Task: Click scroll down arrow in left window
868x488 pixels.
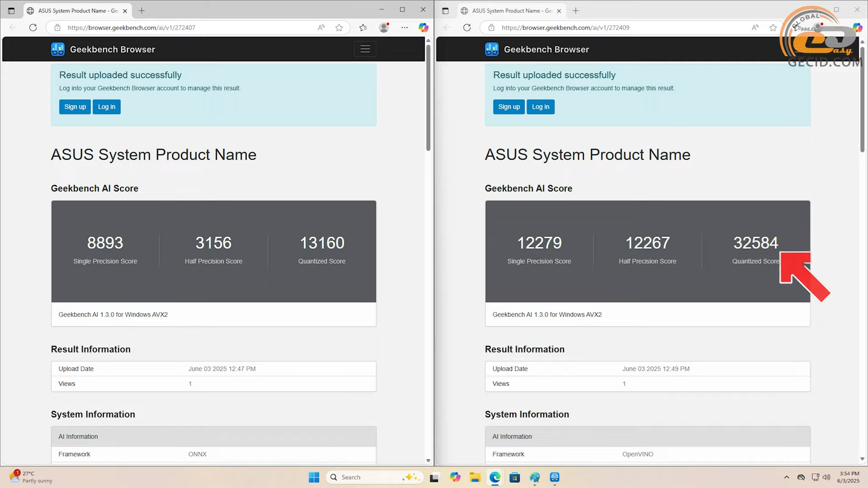Action: 428,460
